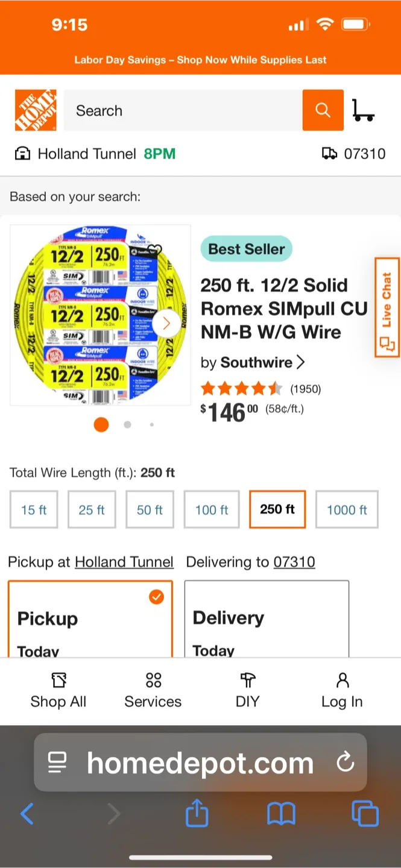Choose the 1000 ft wire length

tap(347, 510)
